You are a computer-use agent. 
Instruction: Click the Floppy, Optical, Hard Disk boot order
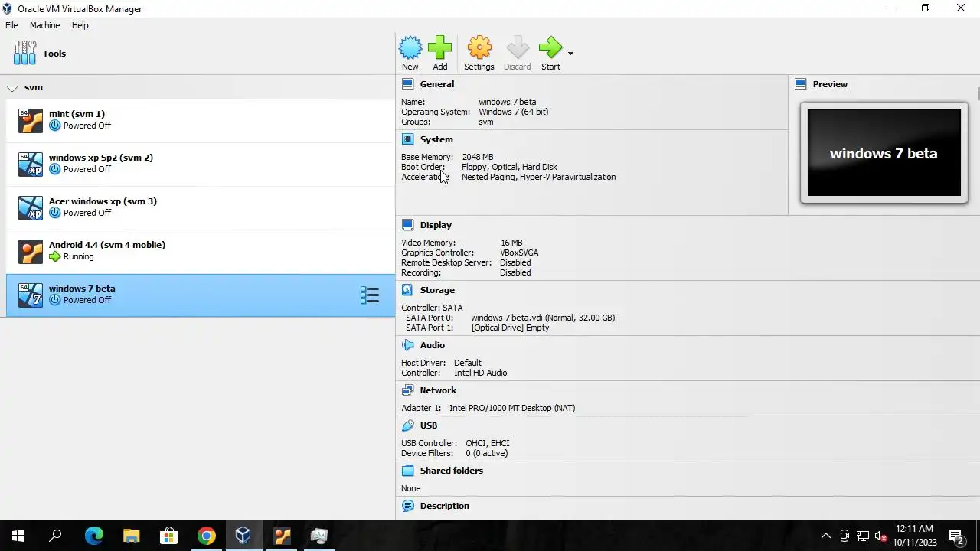(509, 167)
